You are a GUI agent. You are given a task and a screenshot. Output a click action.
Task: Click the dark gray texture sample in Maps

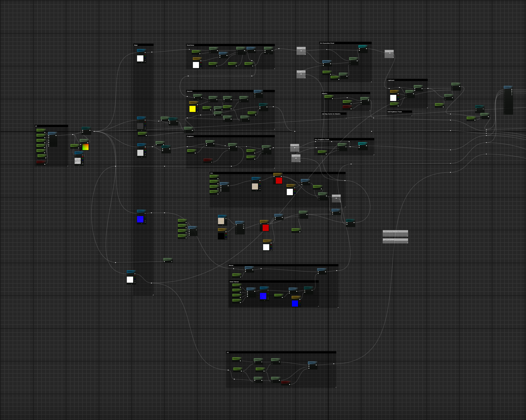coord(140,126)
